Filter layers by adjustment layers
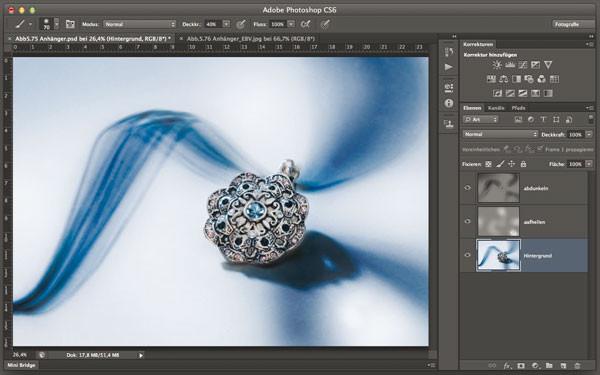Viewport: 600px width, 375px height. (531, 120)
